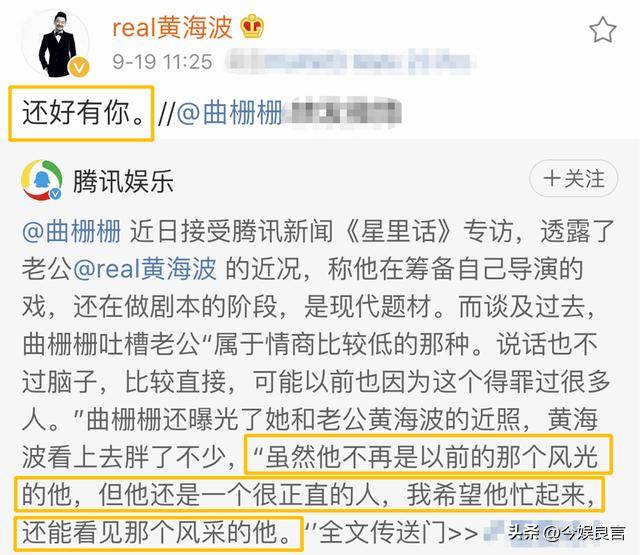Follow 腾讯娱乐 with the +关注 button
Image resolution: width=640 pixels, height=555 pixels.
(x=573, y=179)
